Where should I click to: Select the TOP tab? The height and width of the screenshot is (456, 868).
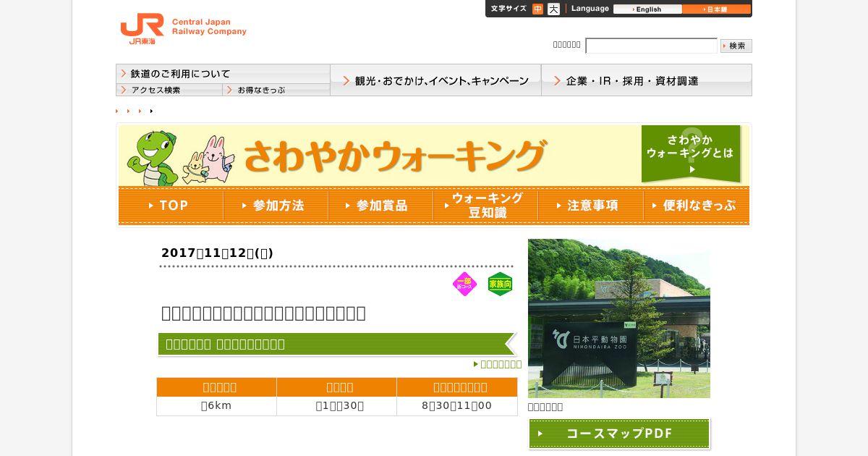(x=171, y=206)
